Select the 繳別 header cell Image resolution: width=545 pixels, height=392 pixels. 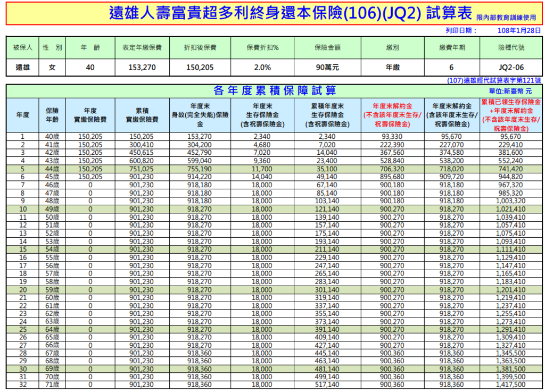click(x=393, y=47)
